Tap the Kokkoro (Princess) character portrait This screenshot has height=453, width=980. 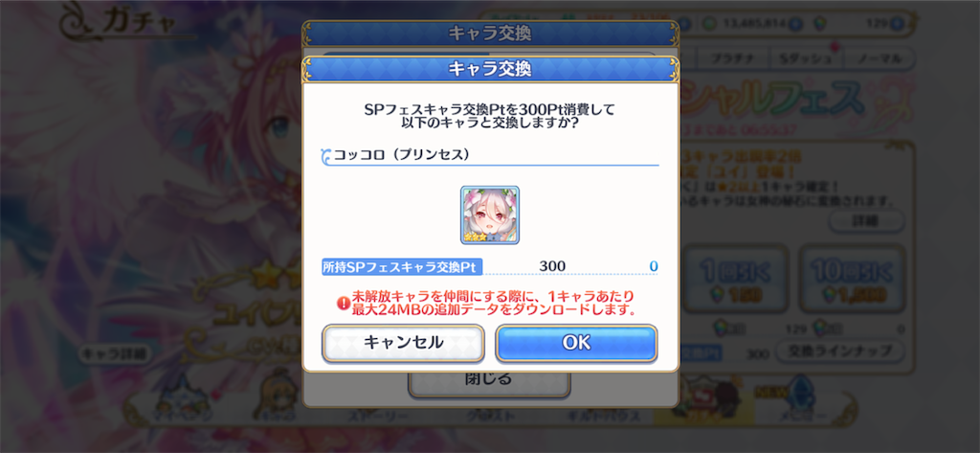pyautogui.click(x=490, y=215)
